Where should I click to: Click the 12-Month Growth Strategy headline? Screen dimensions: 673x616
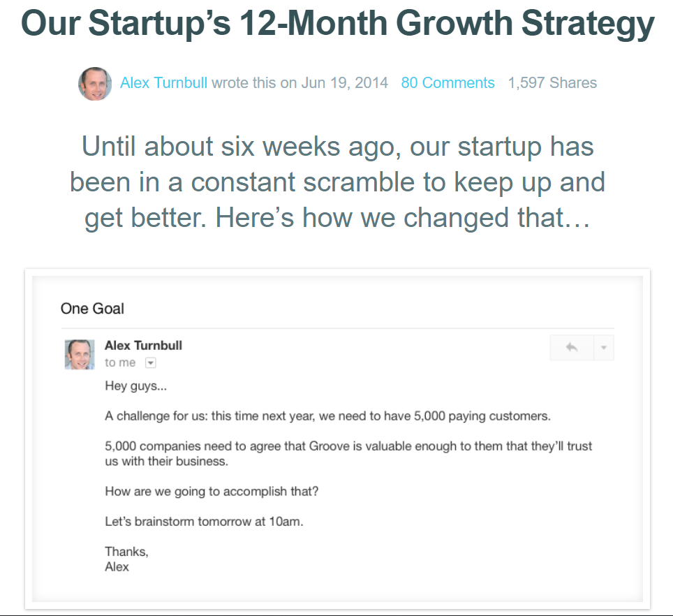pos(337,25)
